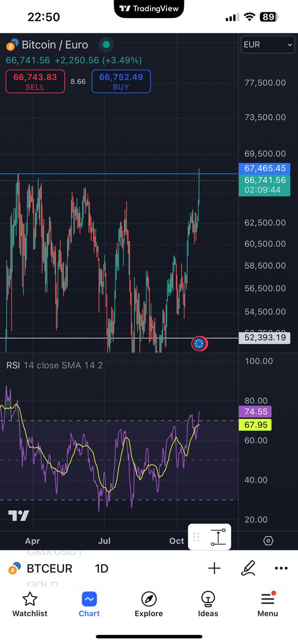Add indicator with the plus icon
The height and width of the screenshot is (644, 298).
214,568
